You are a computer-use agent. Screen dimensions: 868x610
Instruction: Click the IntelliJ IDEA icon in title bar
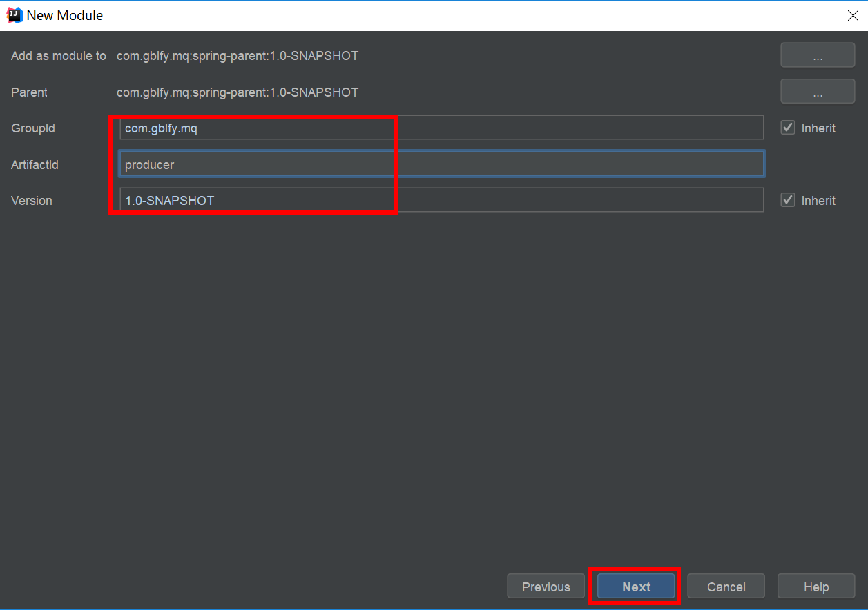coord(15,15)
